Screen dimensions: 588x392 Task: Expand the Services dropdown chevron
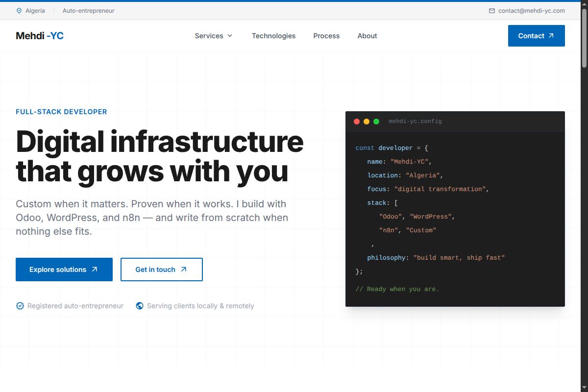[x=230, y=36]
